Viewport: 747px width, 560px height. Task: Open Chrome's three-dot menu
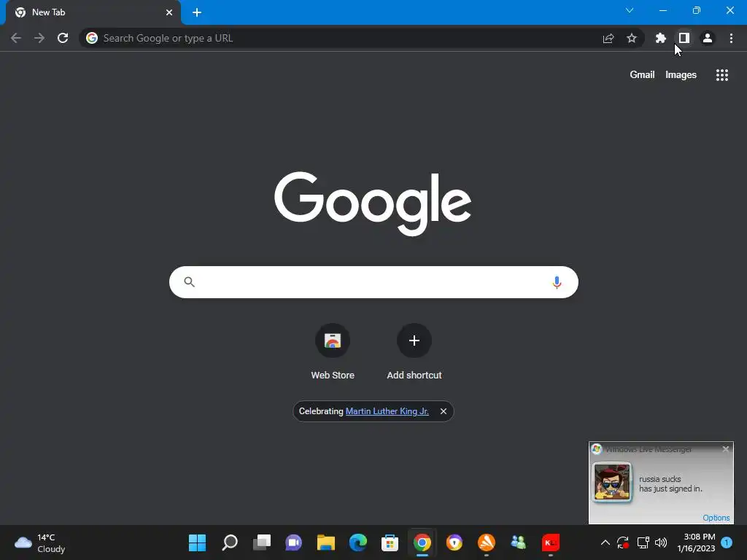[x=731, y=38]
